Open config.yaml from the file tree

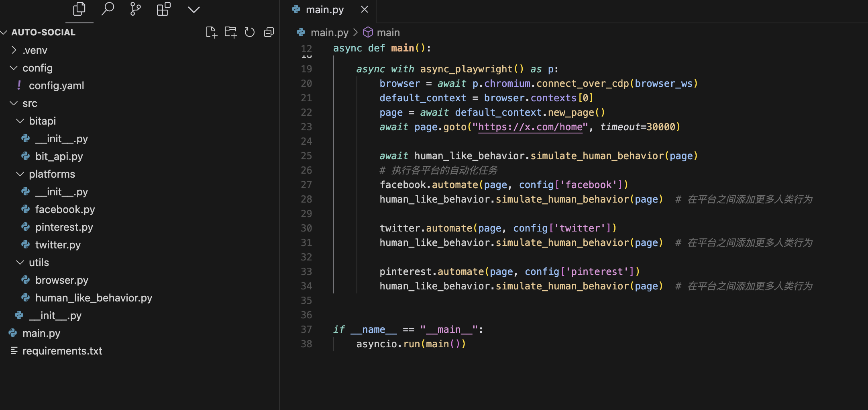(56, 86)
